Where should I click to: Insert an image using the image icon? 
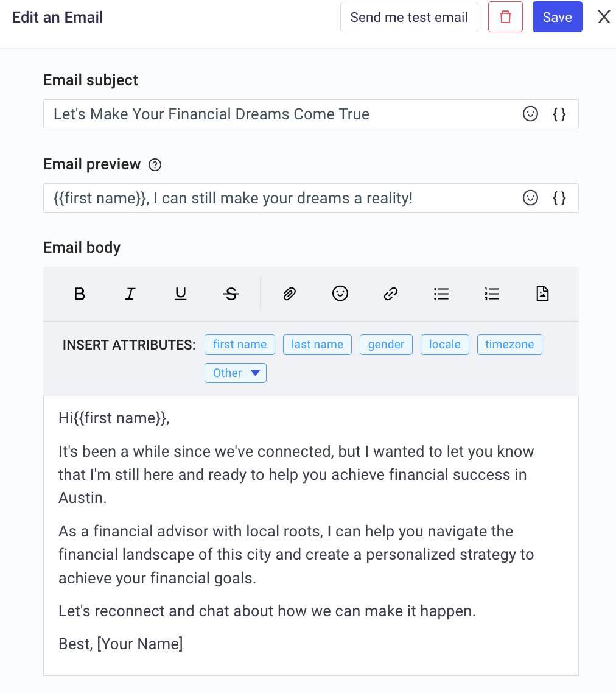[542, 294]
